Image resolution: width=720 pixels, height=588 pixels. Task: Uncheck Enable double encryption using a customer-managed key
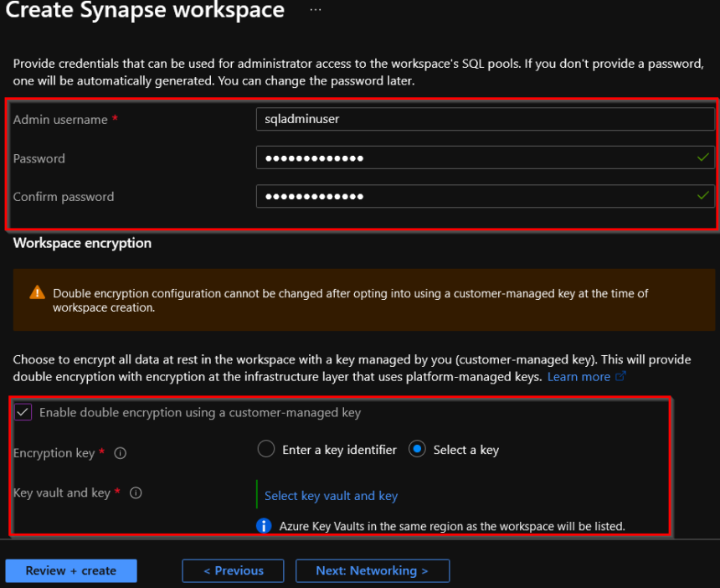click(23, 412)
